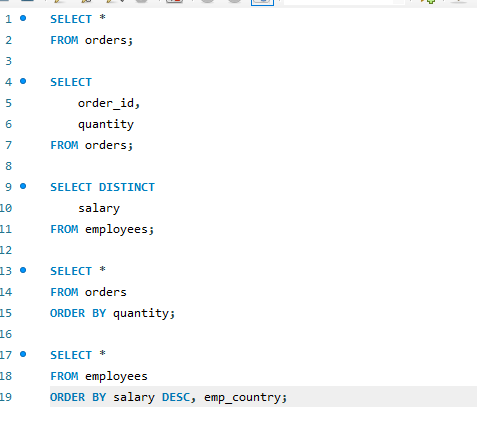This screenshot has width=477, height=424.
Task: Click BY keyword on line 15
Action: [x=99, y=313]
